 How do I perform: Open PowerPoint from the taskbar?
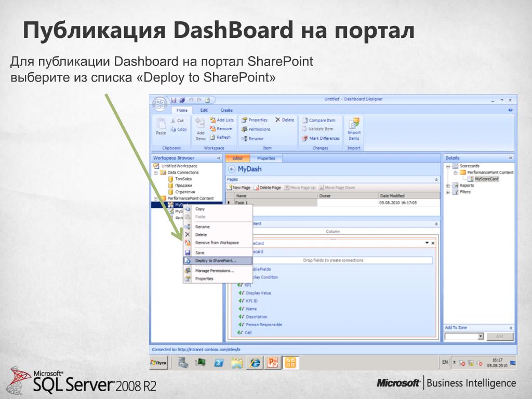pos(272,363)
